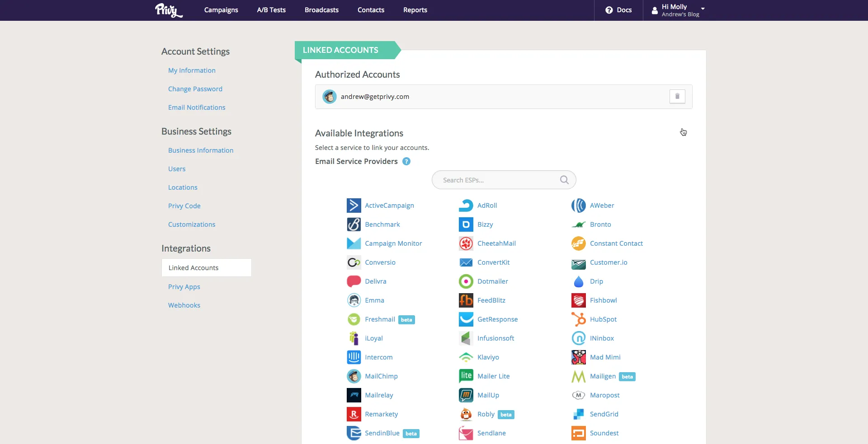868x444 pixels.
Task: Click the MailChimp monkey logo icon
Action: tap(354, 376)
